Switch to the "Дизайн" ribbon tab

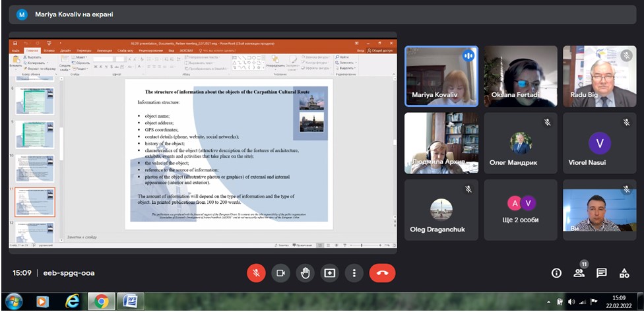66,50
